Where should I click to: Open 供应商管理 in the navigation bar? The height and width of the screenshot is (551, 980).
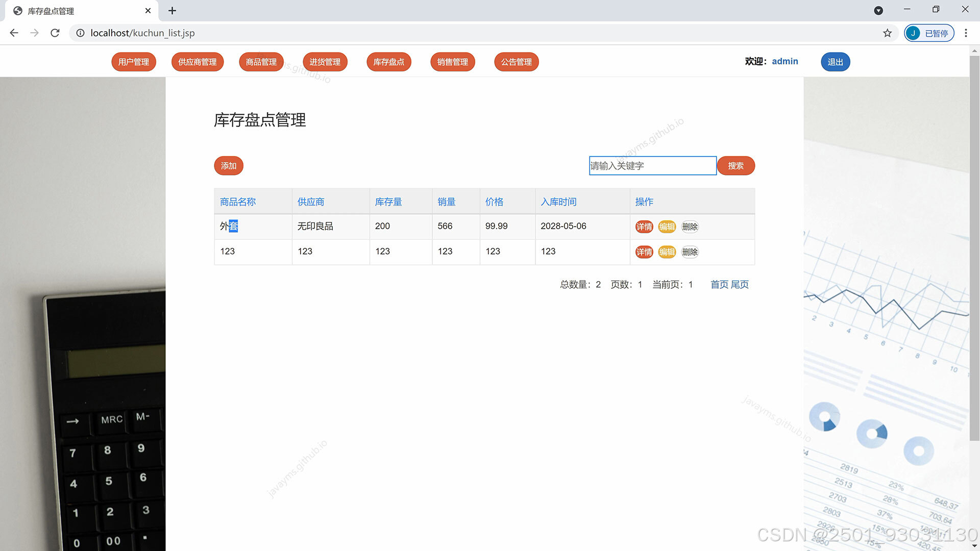click(198, 62)
